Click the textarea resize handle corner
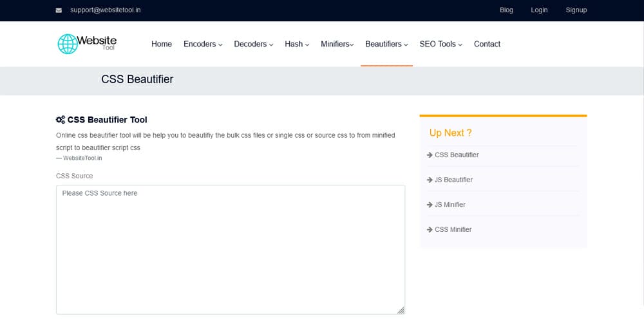Image resolution: width=644 pixels, height=322 pixels. [401, 310]
